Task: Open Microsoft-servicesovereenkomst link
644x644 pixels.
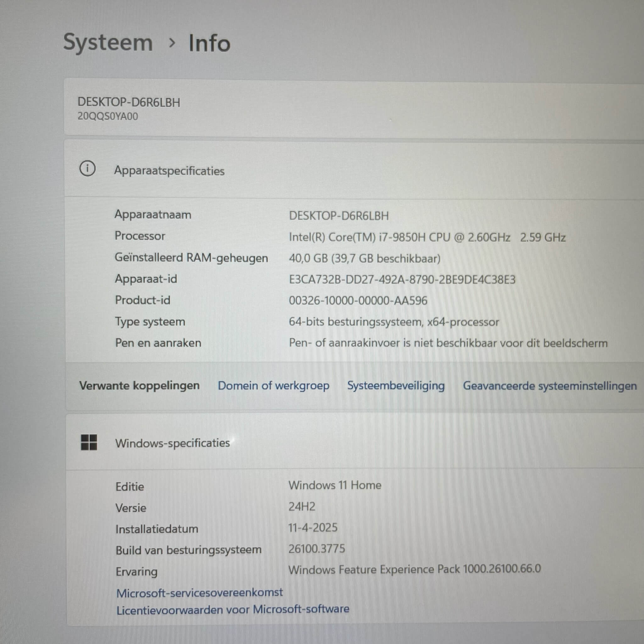Action: [199, 592]
